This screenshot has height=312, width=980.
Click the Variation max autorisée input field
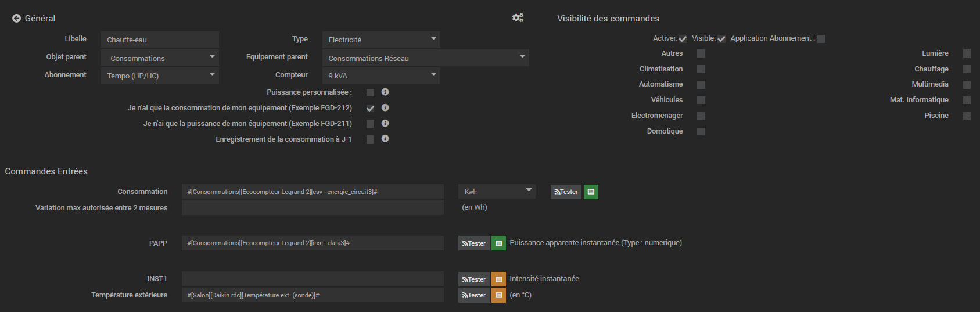point(313,208)
